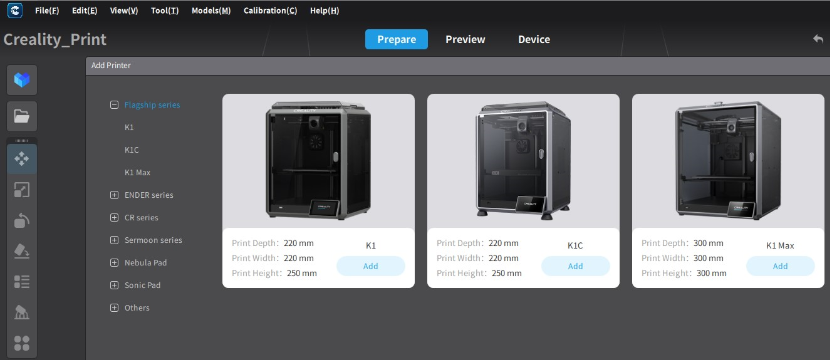Click the Others label in tree
The height and width of the screenshot is (360, 830).
pyautogui.click(x=137, y=308)
